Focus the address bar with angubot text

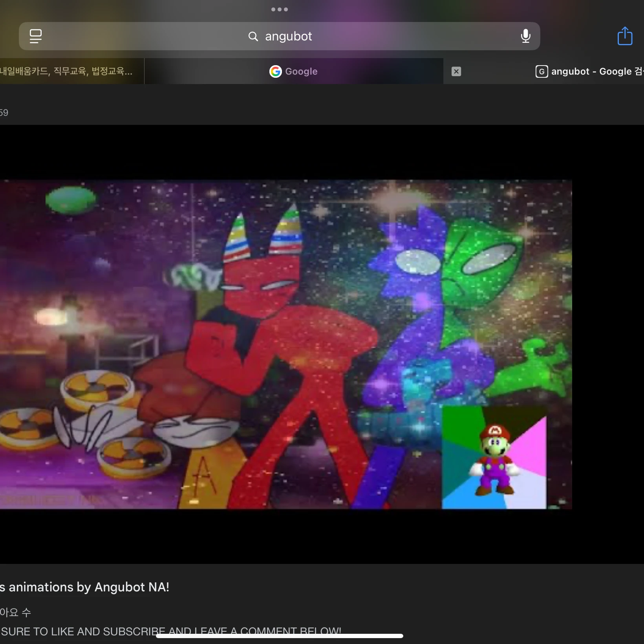click(x=280, y=36)
